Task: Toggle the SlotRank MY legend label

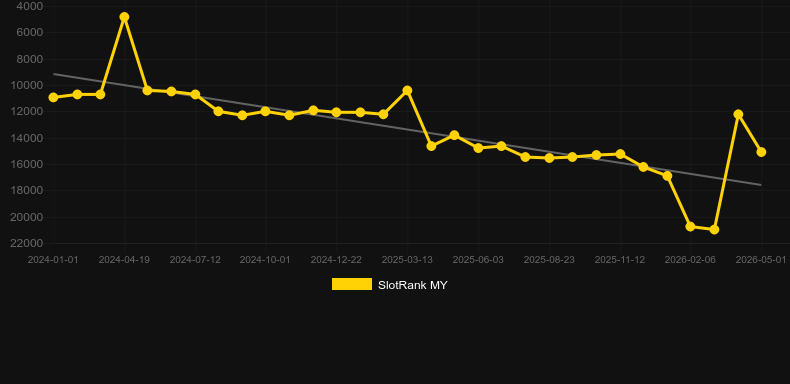Action: pyautogui.click(x=413, y=285)
